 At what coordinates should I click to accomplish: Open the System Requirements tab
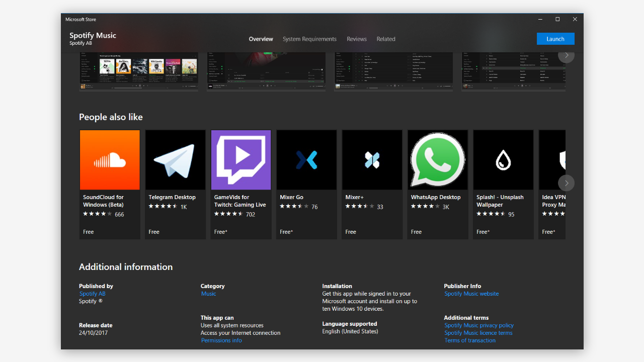coord(309,39)
